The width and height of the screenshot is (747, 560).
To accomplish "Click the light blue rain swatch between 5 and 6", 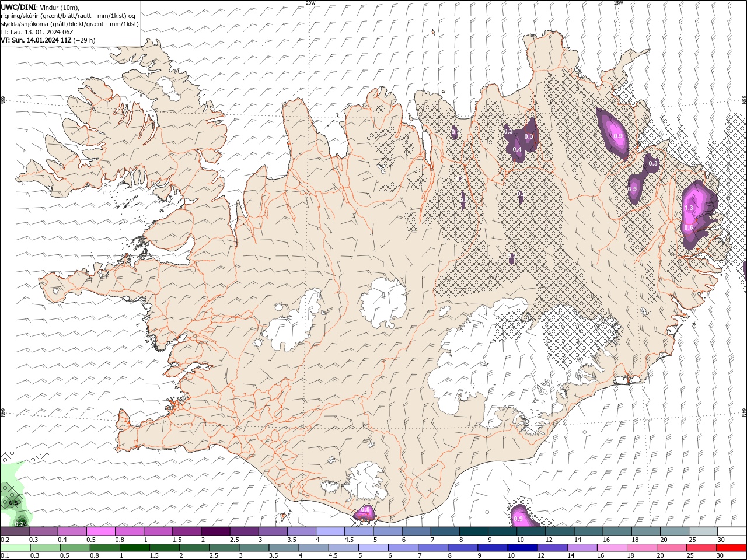I will pyautogui.click(x=373, y=548).
